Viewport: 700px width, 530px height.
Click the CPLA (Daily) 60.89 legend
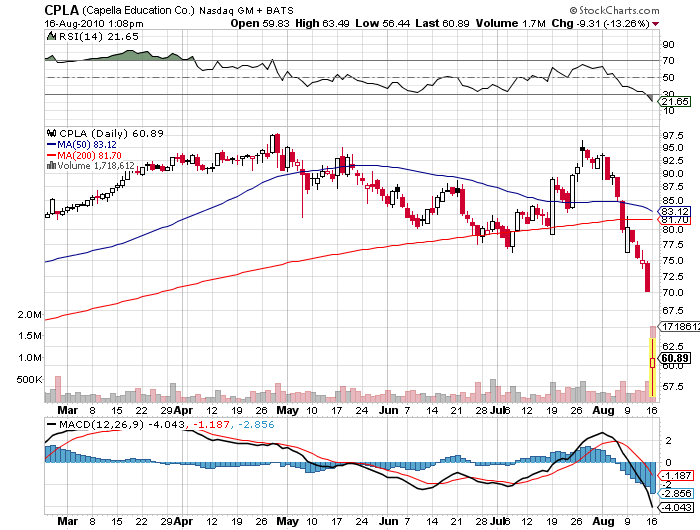111,134
